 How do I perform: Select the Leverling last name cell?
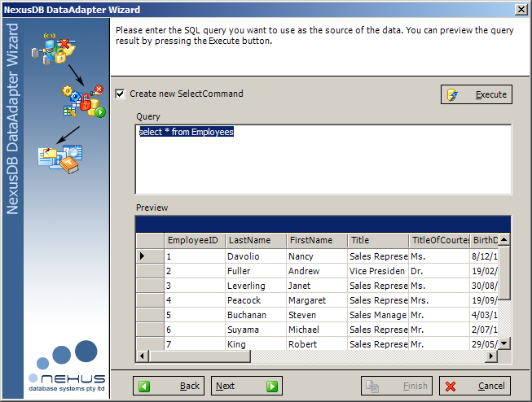pyautogui.click(x=256, y=286)
